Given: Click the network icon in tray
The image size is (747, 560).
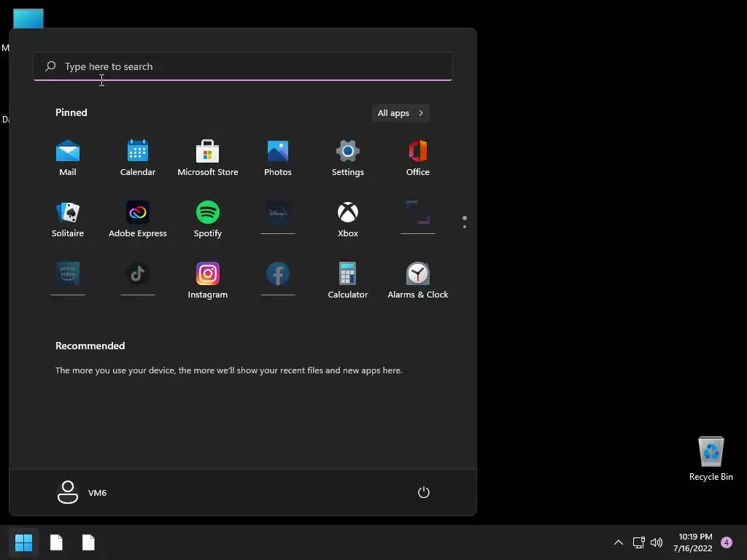Looking at the screenshot, I should click(638, 542).
